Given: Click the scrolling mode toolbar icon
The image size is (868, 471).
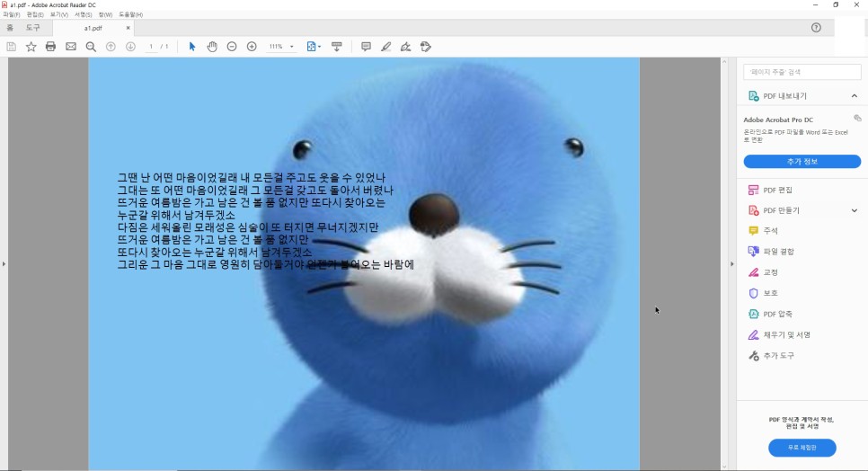Looking at the screenshot, I should (x=337, y=47).
